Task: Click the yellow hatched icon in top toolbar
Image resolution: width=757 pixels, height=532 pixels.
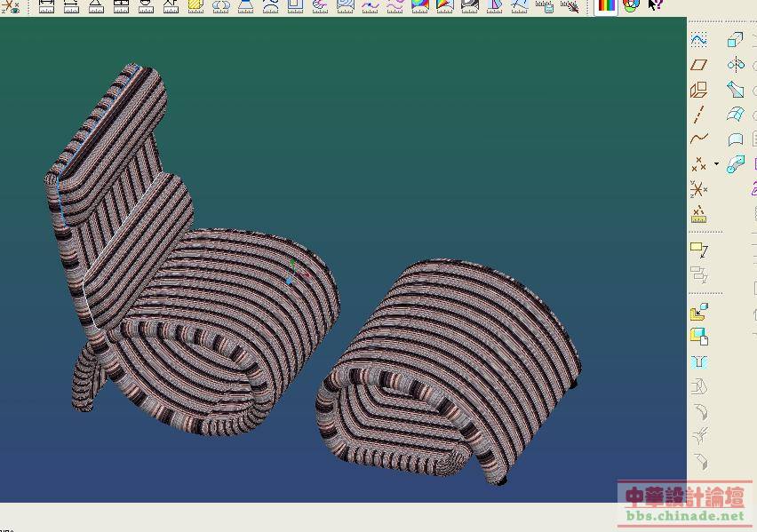Action: click(195, 6)
